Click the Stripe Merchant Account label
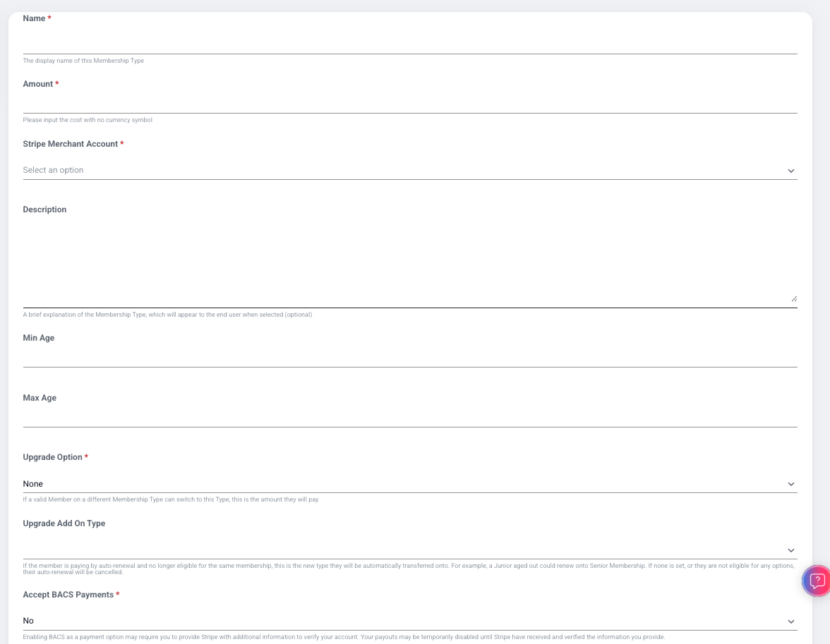Image resolution: width=830 pixels, height=644 pixels. [x=71, y=144]
